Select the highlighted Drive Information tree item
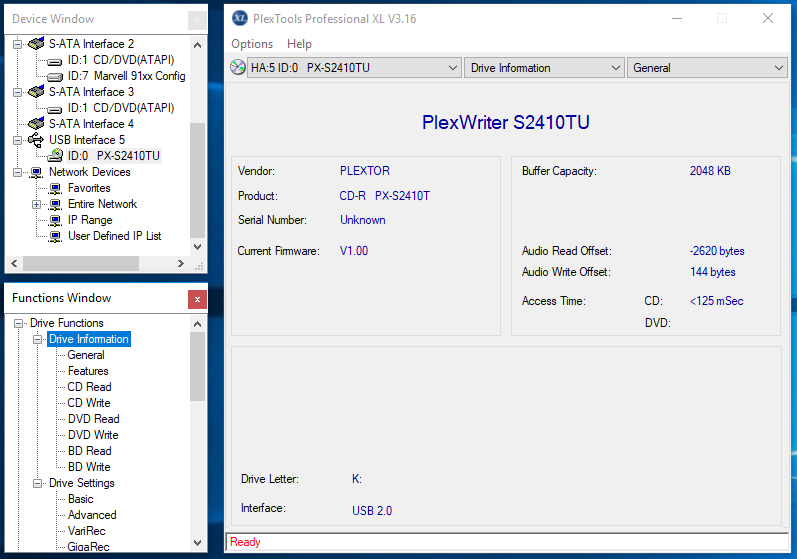 [x=89, y=339]
